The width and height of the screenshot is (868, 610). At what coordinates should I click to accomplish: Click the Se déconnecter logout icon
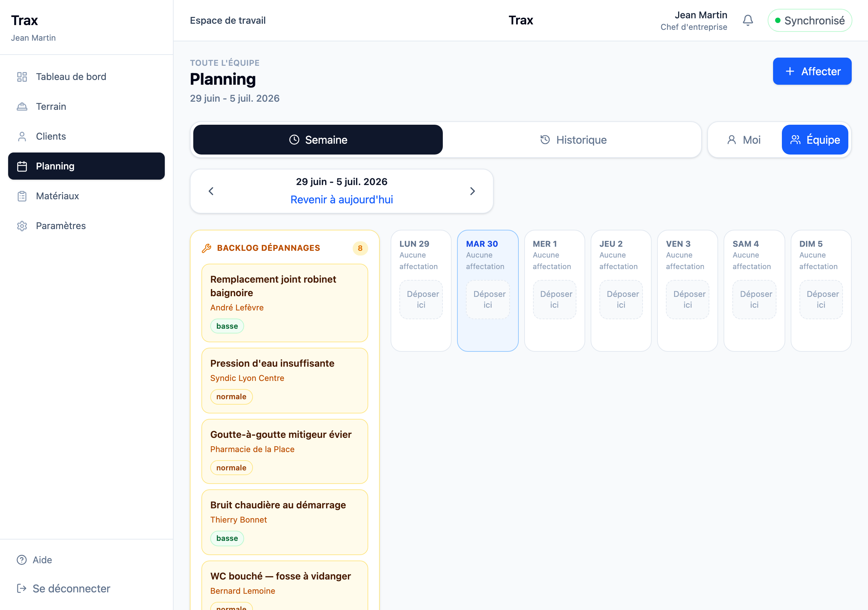(22, 588)
